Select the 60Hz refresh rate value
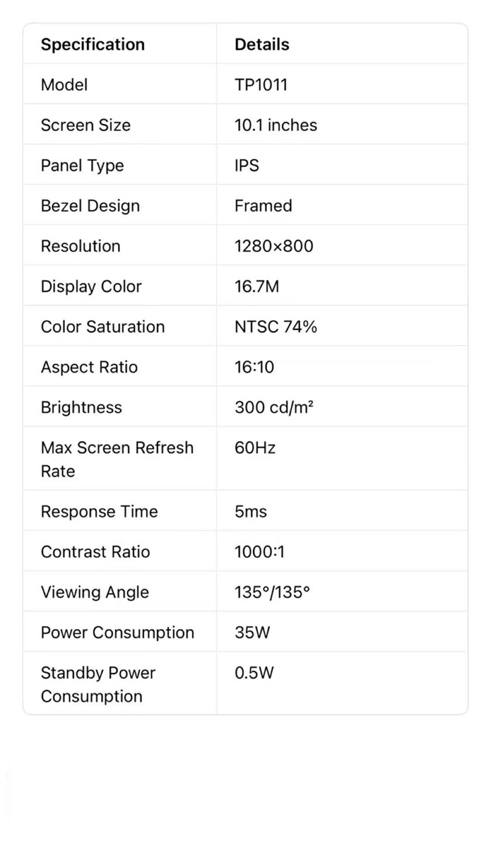 click(x=255, y=448)
